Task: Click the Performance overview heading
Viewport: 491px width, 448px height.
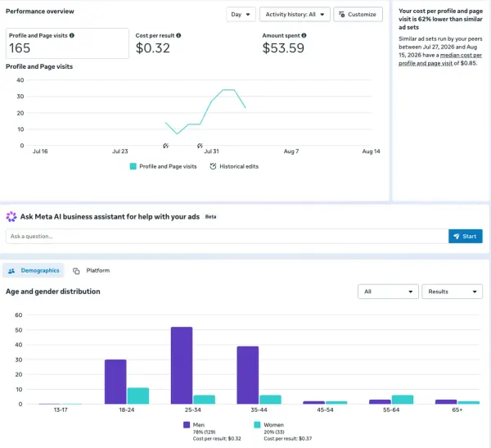Action: [x=40, y=11]
